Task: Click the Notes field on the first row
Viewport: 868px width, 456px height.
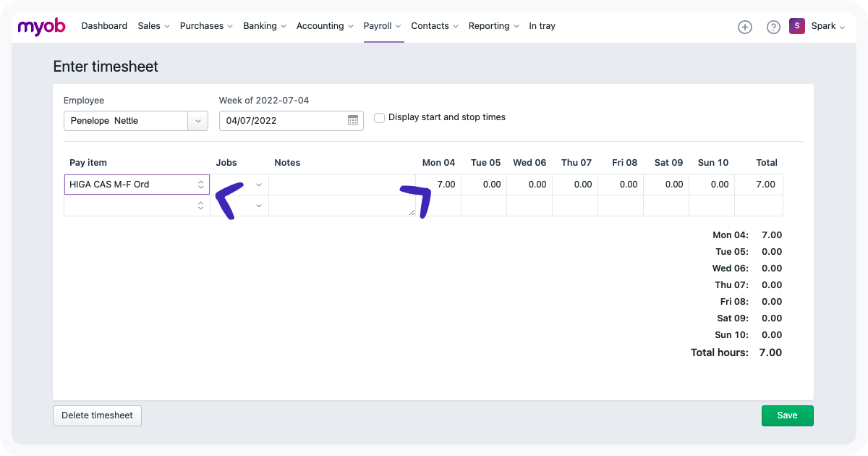Action: click(x=340, y=185)
